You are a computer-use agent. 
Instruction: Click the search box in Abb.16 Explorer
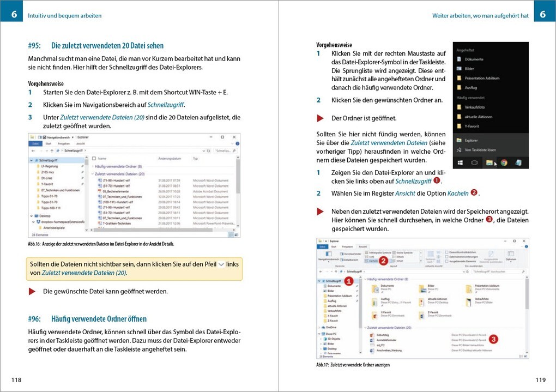(225, 151)
